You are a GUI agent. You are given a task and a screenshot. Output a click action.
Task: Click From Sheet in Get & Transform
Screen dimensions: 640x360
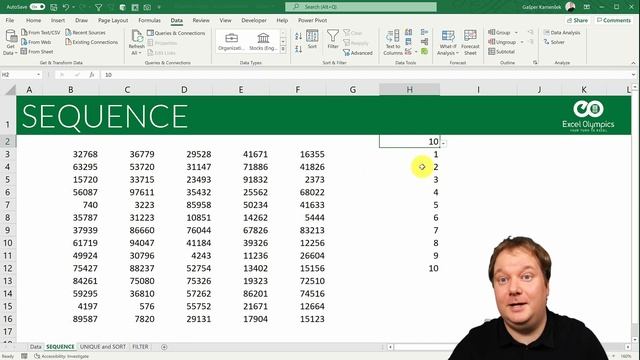click(x=37, y=51)
